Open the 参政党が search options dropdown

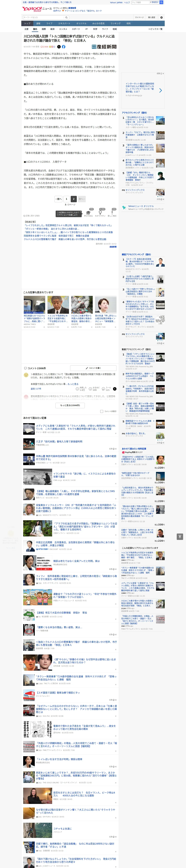coord(154,2)
